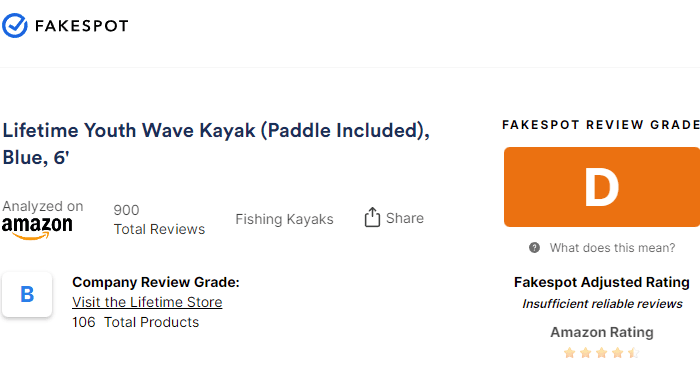This screenshot has width=700, height=365.
Task: Click the half-filled fifth rating star
Action: tap(633, 353)
